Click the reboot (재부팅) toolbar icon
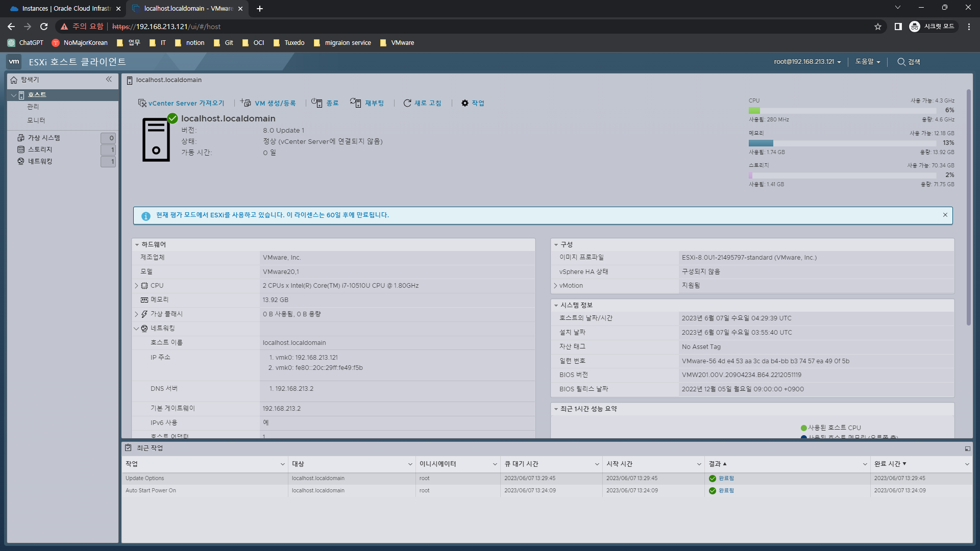 click(x=356, y=103)
